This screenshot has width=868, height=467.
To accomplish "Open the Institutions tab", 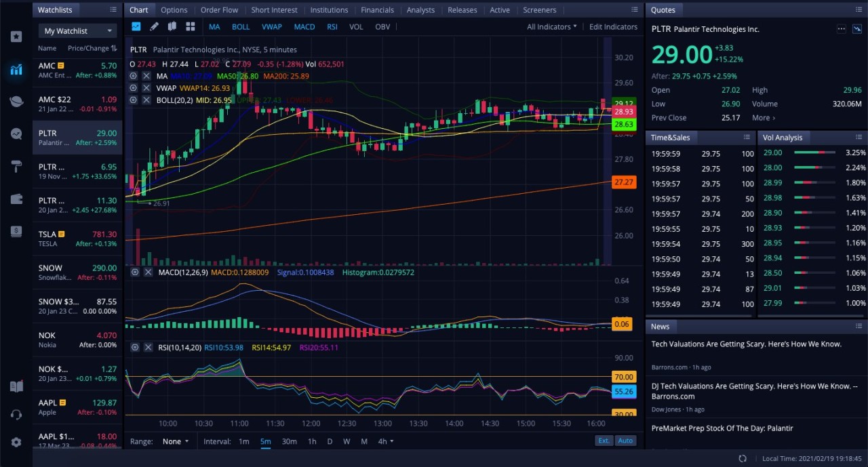I will [329, 10].
